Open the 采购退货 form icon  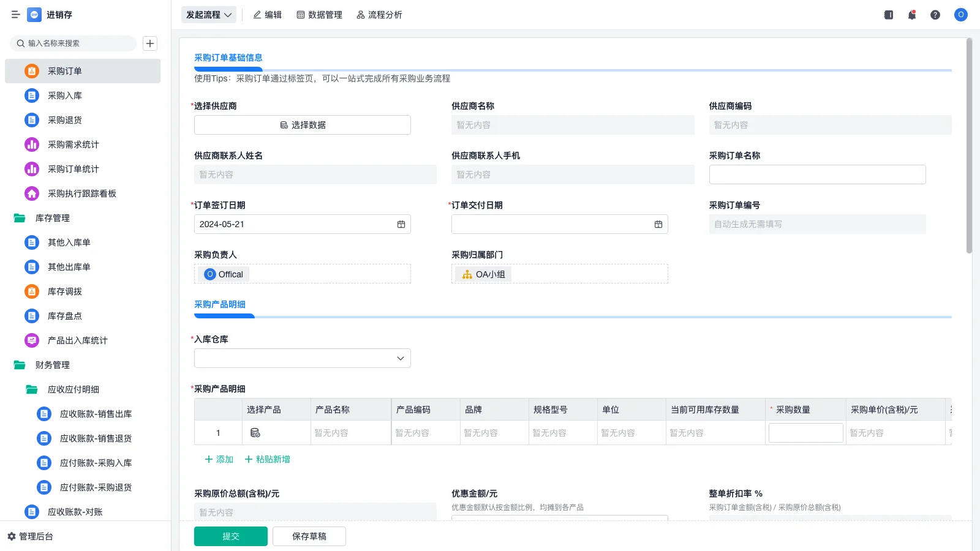[32, 120]
